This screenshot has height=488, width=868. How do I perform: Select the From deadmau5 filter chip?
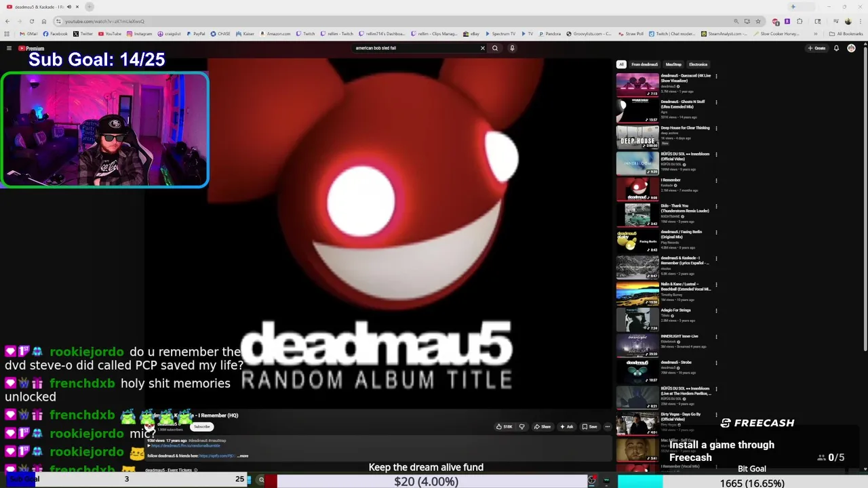coord(644,64)
